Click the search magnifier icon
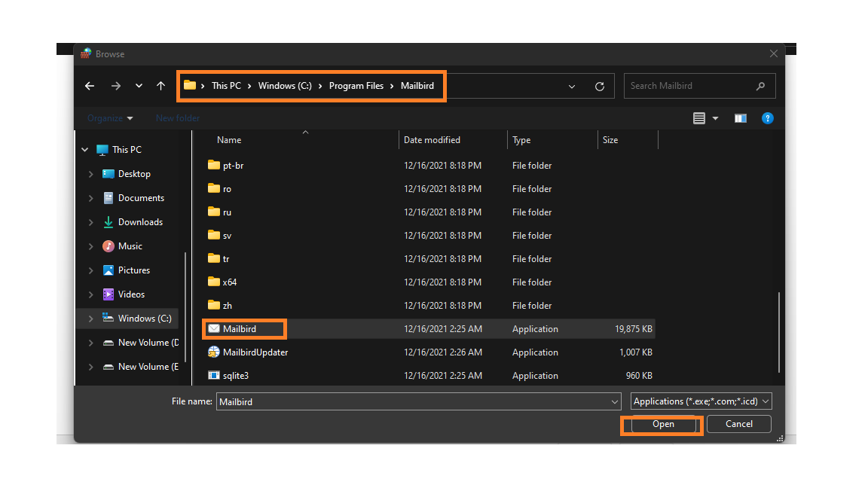 coord(760,86)
